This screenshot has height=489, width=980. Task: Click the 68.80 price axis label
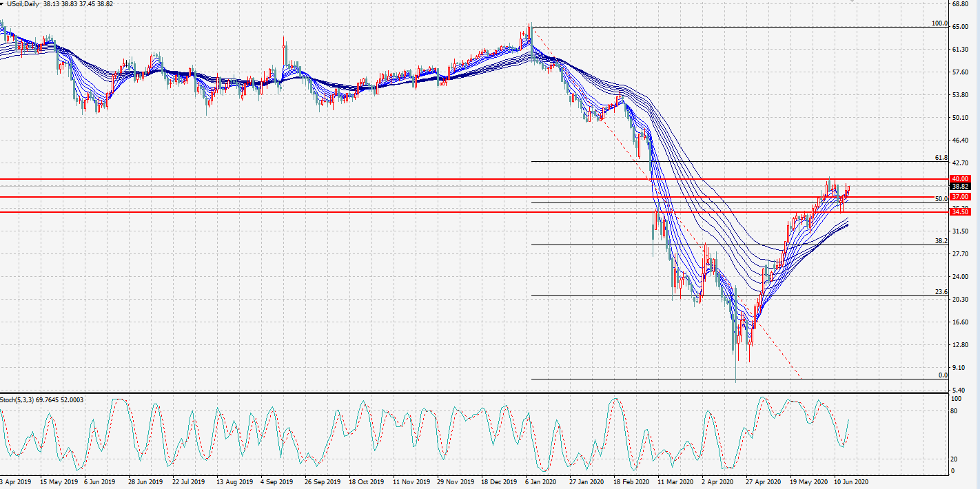pyautogui.click(x=961, y=4)
